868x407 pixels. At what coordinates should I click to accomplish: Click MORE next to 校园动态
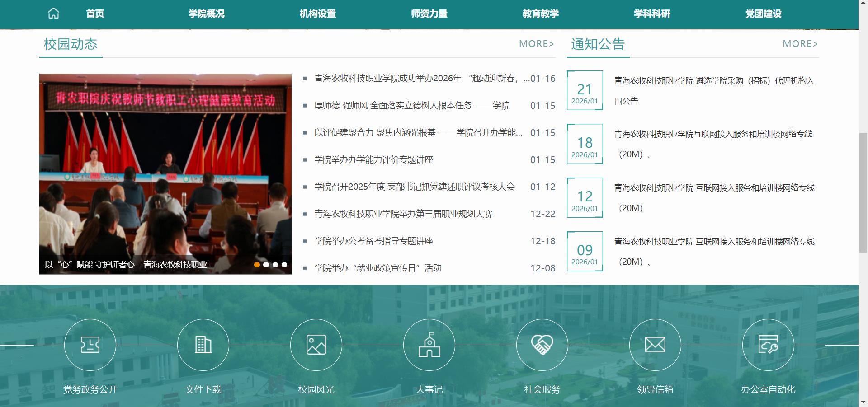click(537, 43)
